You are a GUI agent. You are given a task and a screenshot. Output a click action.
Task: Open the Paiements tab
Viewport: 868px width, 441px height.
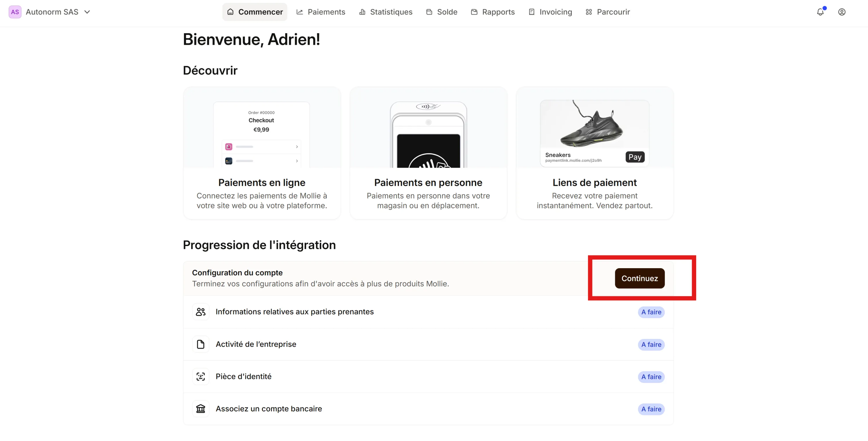pos(321,12)
